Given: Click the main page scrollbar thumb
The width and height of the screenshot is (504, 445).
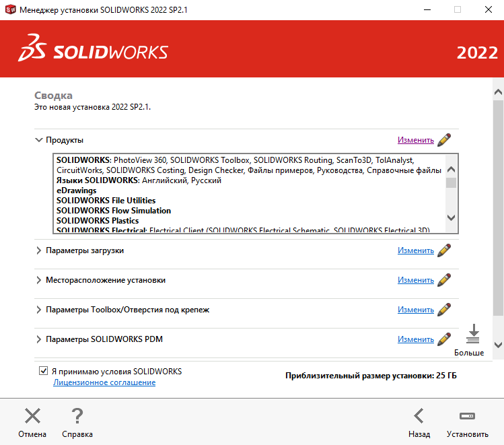Looking at the screenshot, I should [498, 208].
